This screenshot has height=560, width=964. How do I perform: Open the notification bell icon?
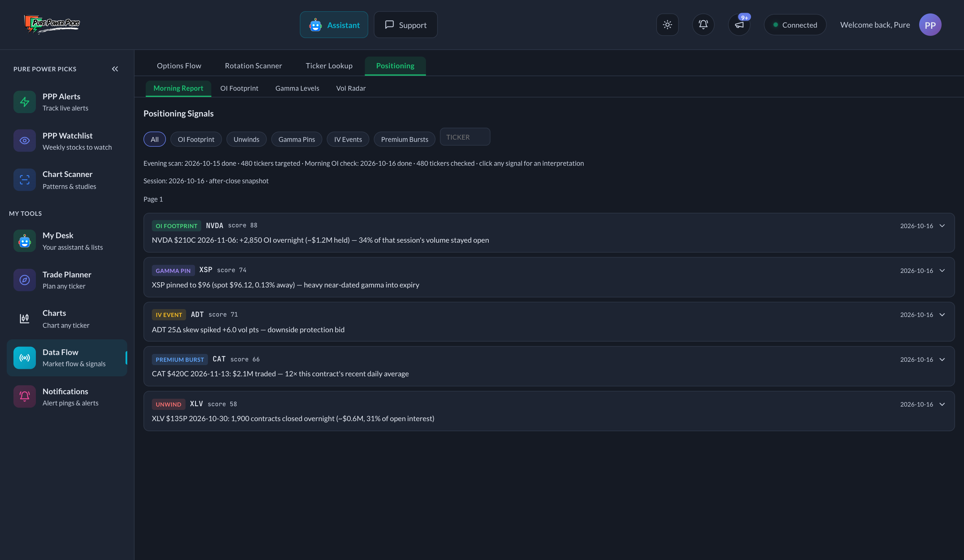(703, 25)
